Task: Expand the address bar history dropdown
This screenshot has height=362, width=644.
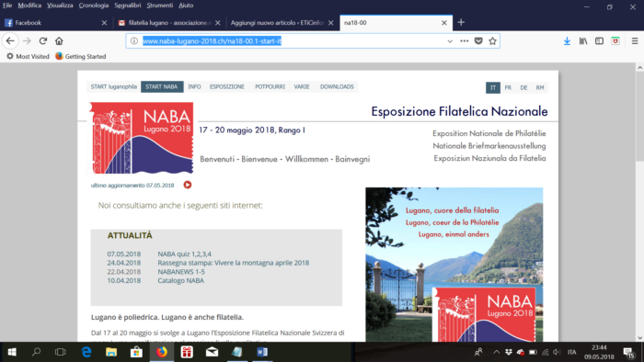Action: [450, 41]
